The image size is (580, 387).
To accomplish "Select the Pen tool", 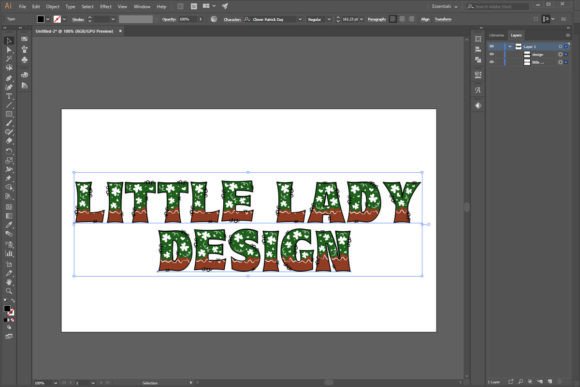I will [x=9, y=78].
